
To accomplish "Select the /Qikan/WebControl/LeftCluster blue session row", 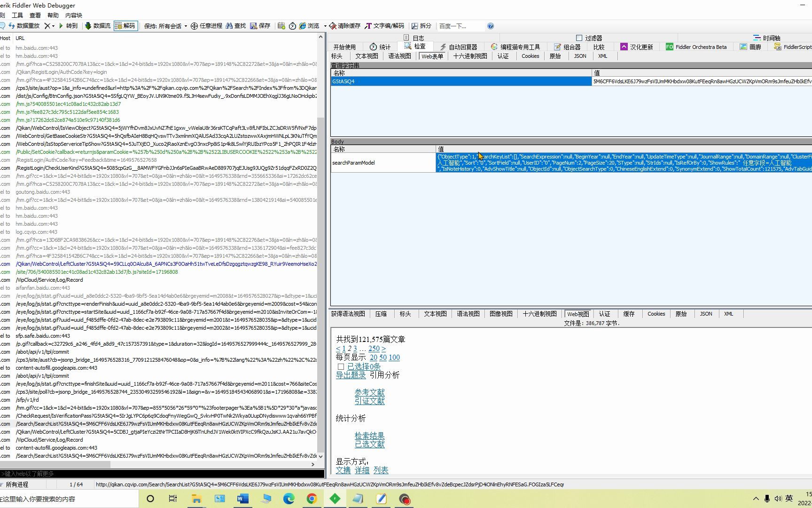I will point(158,264).
